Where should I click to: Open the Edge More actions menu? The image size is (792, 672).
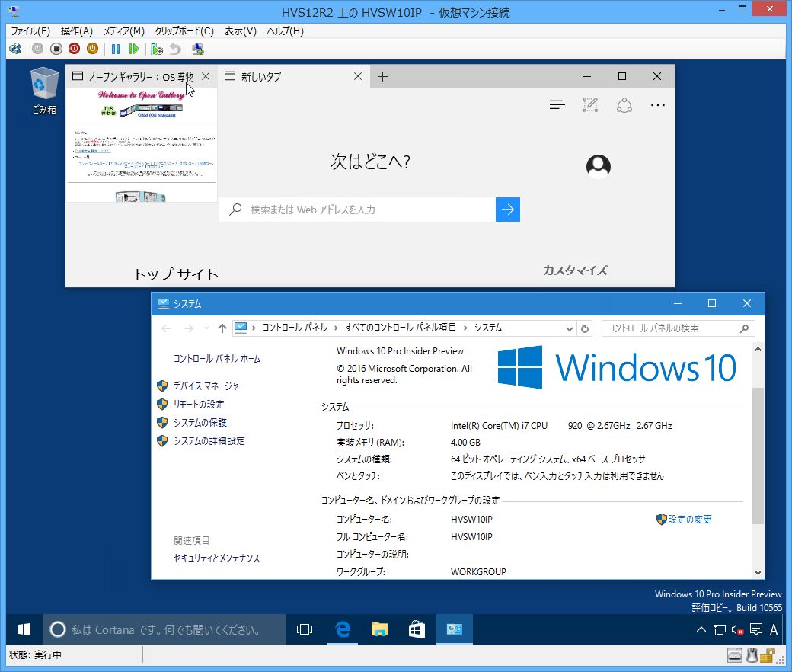(x=658, y=105)
